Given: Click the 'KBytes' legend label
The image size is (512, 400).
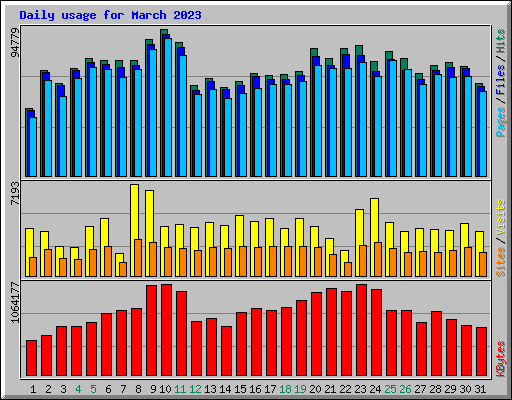Looking at the screenshot, I should pos(501,359).
